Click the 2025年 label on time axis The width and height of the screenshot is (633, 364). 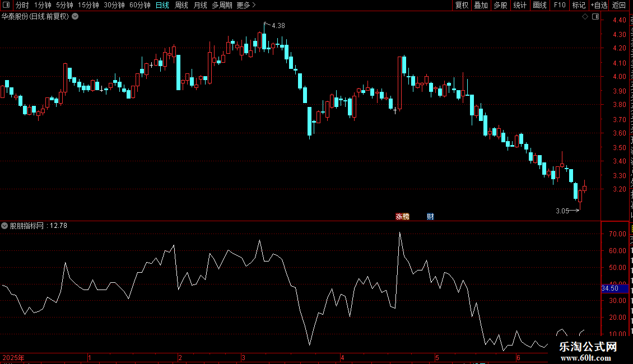click(x=13, y=357)
